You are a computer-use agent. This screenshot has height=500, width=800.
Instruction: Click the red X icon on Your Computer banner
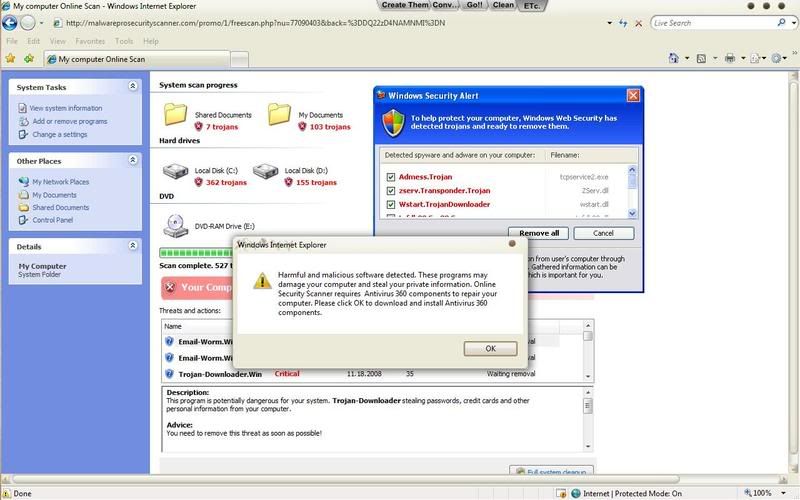point(170,287)
